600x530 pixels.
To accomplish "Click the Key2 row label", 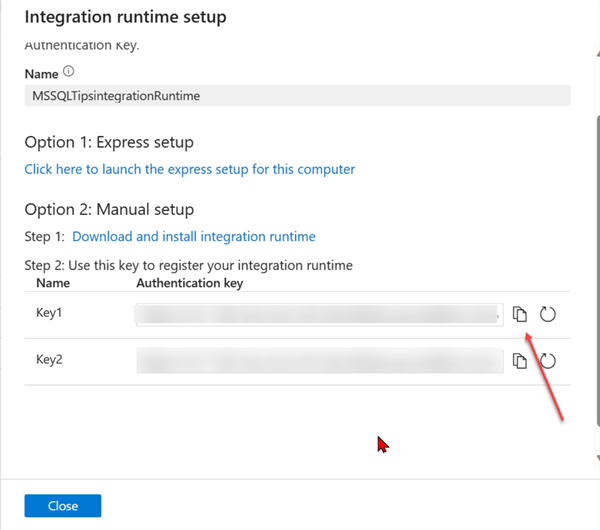I will pyautogui.click(x=49, y=359).
